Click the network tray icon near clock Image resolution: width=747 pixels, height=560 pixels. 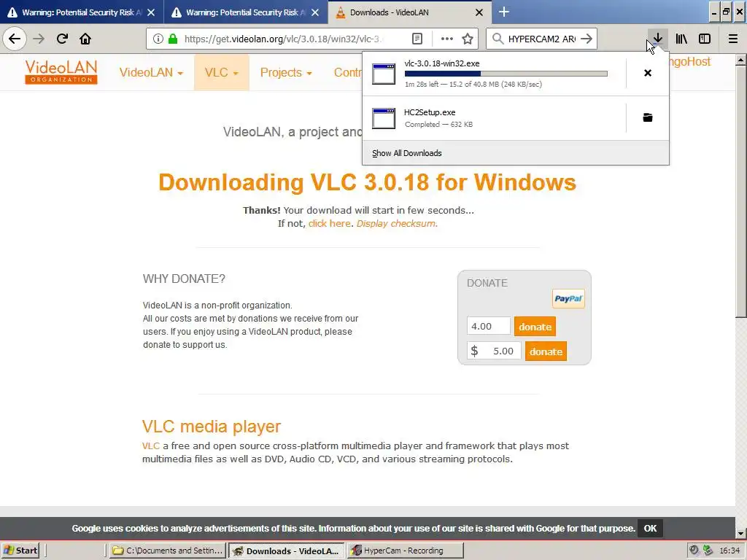coord(708,550)
